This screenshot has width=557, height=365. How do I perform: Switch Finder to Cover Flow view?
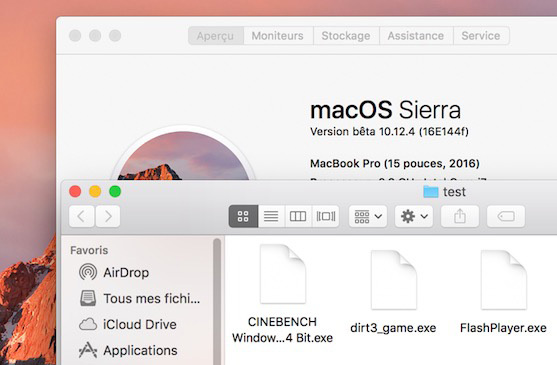[326, 216]
